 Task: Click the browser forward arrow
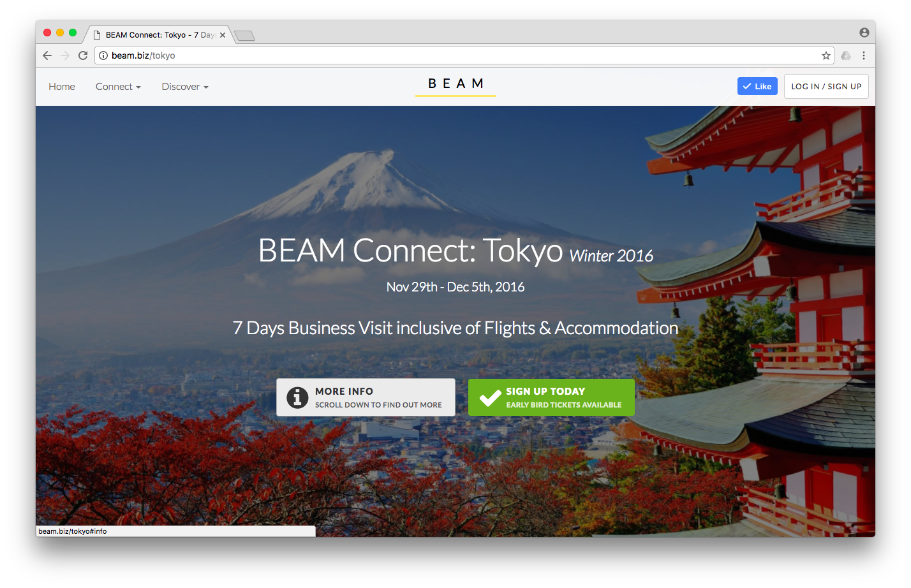point(65,55)
